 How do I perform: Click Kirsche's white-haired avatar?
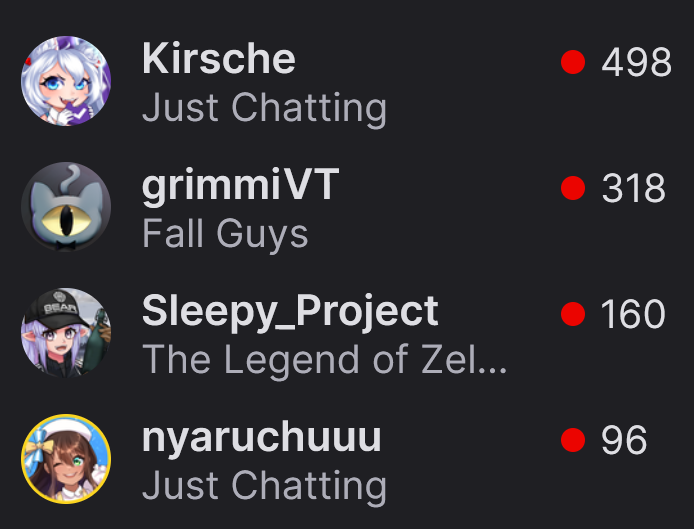pos(66,81)
